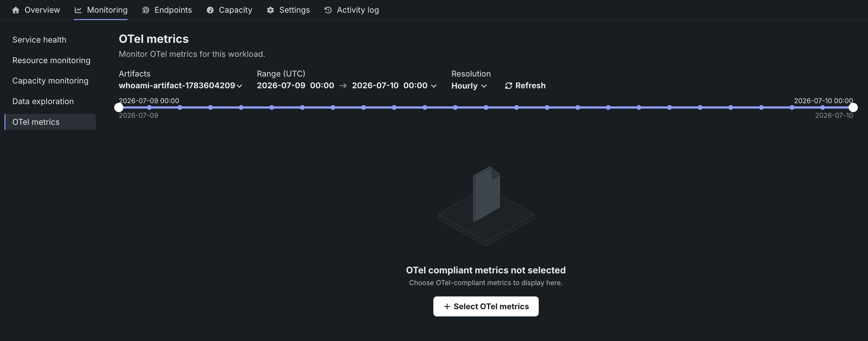Select Capacity monitoring sidebar item
Viewport: 868px width, 341px height.
click(50, 81)
